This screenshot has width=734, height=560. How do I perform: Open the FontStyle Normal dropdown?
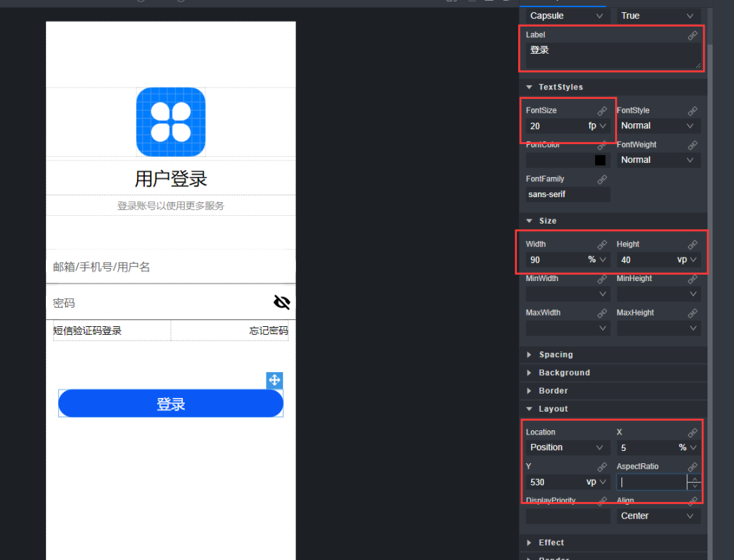658,125
